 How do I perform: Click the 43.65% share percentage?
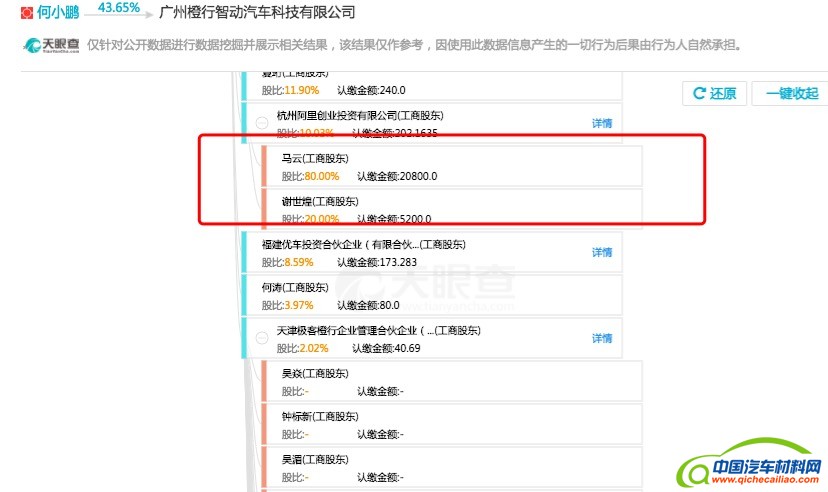(118, 7)
